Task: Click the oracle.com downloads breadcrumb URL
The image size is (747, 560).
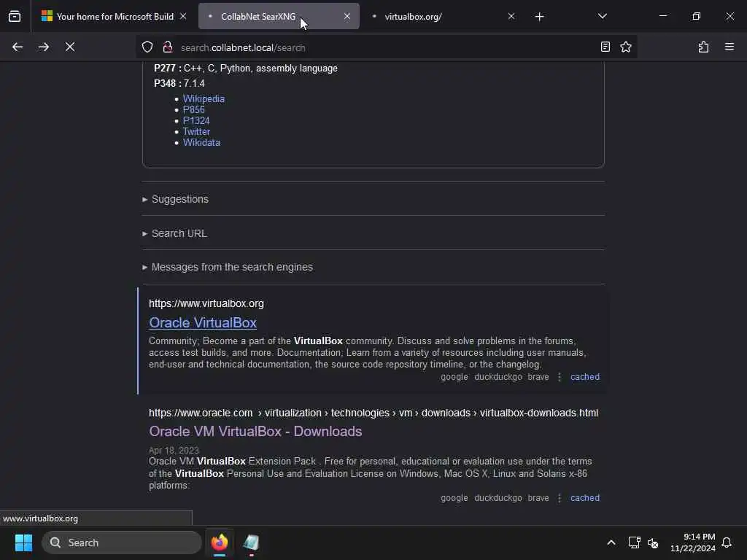Action: pos(373,413)
